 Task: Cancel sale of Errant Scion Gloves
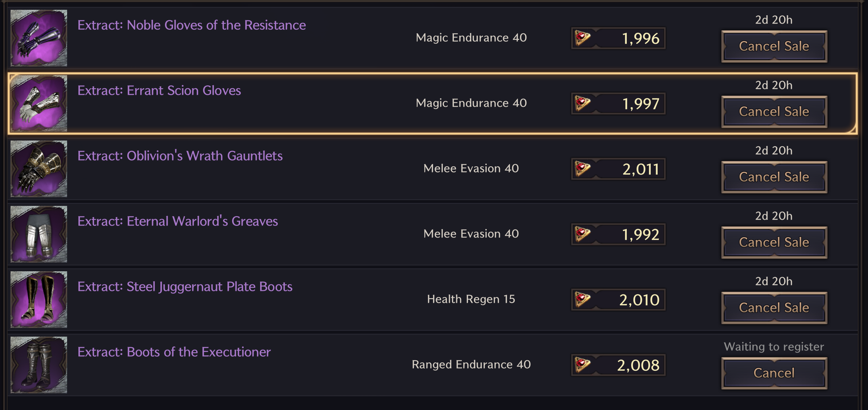point(774,112)
